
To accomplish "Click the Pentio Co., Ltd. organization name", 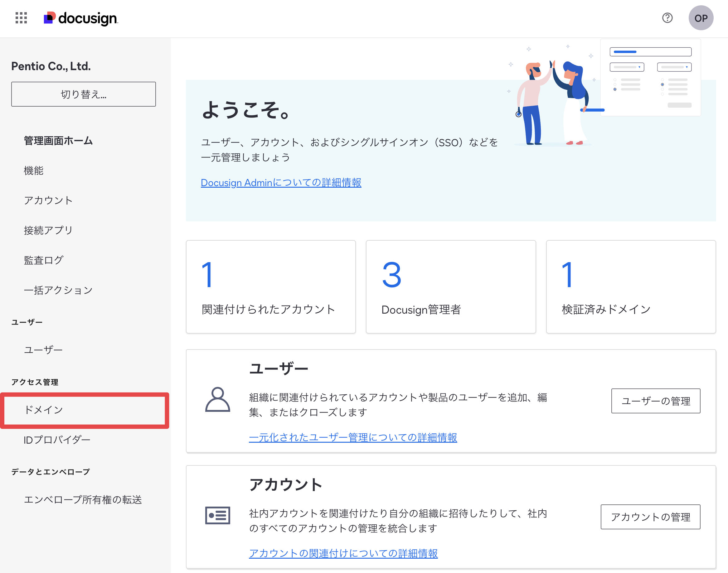I will [x=51, y=66].
